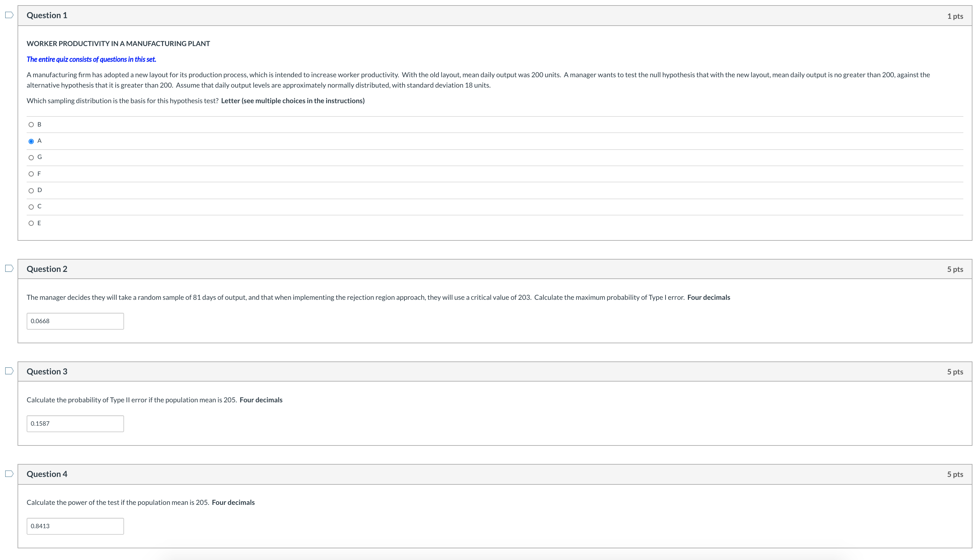Flag Question 3 with bookmark icon

coord(9,371)
